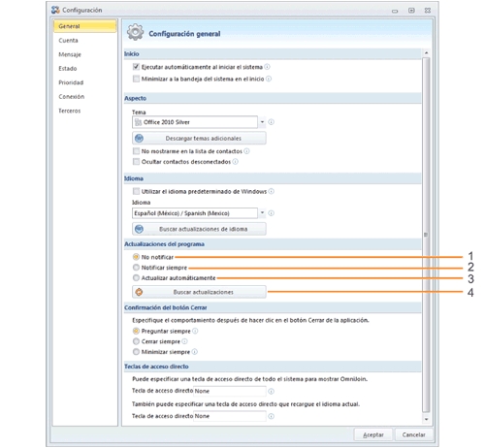Screen dimensions: 485x448
Task: Open the Cuenta settings section
Action: pos(68,41)
